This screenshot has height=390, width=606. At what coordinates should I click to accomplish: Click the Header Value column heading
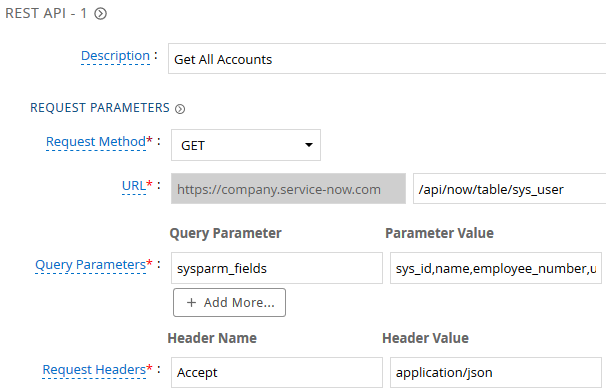click(426, 338)
